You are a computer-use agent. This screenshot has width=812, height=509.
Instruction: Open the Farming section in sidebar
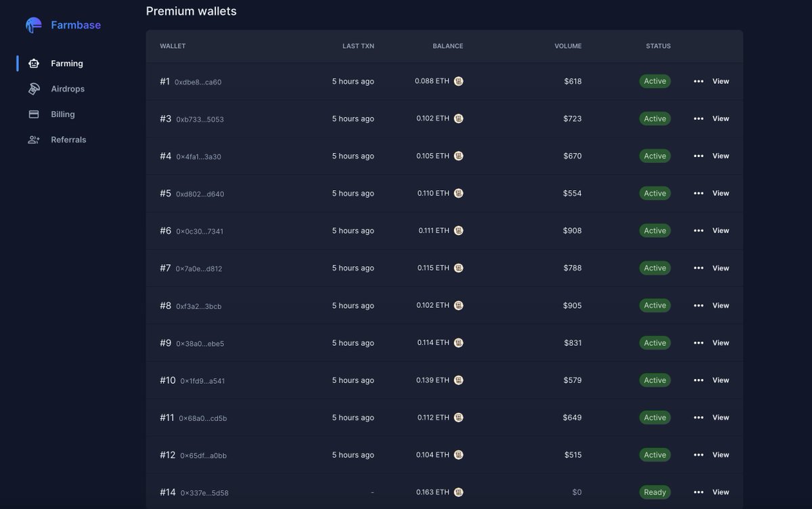pyautogui.click(x=66, y=64)
